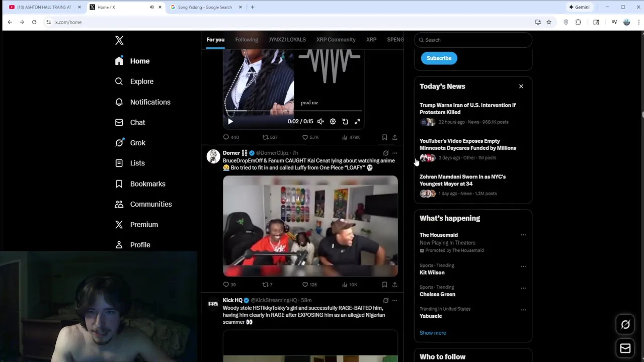
Task: Bookmark the Dorner post
Action: (384, 285)
